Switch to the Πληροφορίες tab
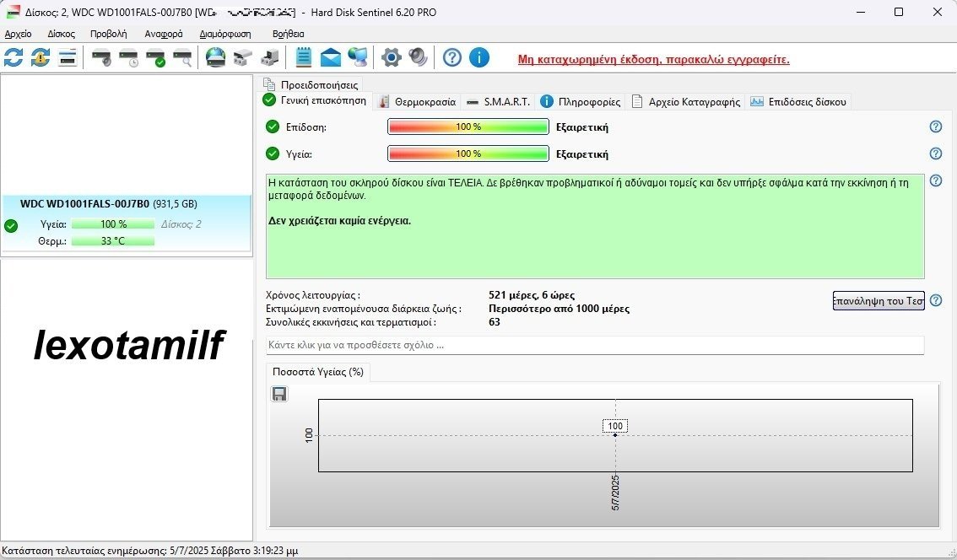The width and height of the screenshot is (957, 560). (x=581, y=102)
